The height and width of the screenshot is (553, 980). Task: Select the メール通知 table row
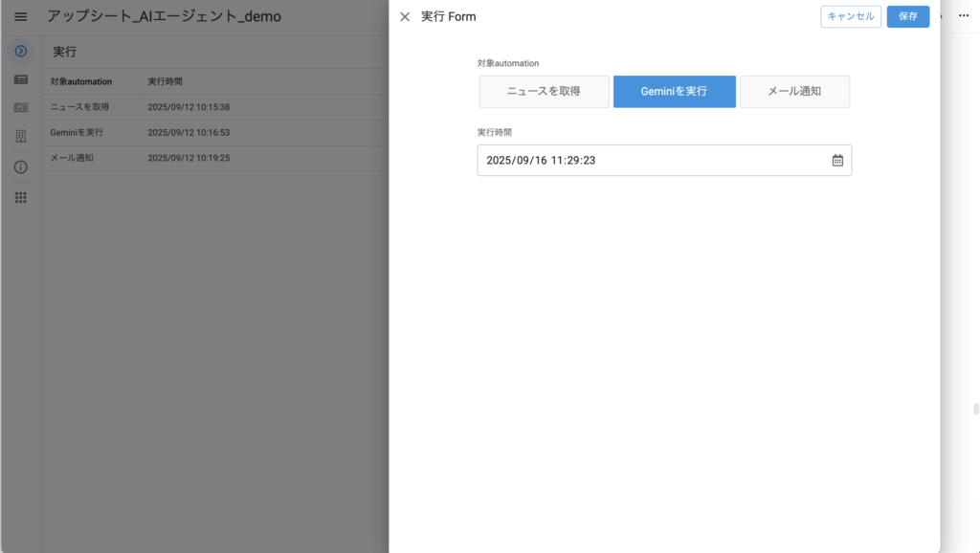215,158
